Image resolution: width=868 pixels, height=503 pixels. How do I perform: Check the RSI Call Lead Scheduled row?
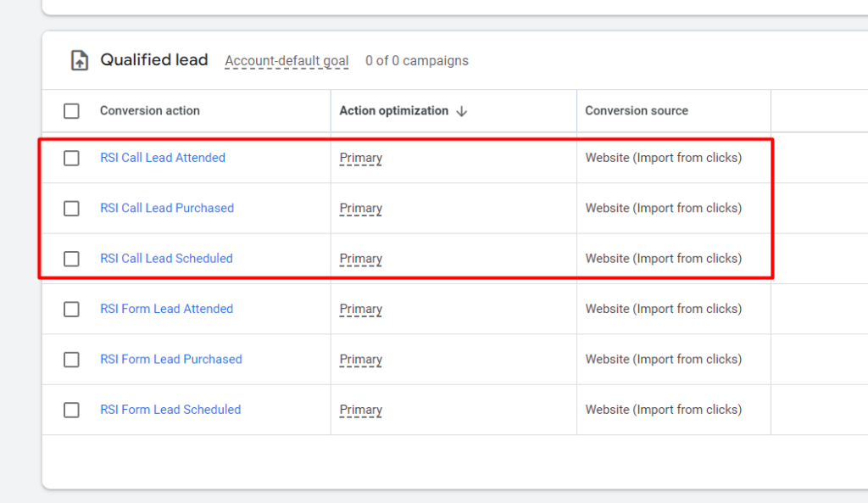tap(71, 259)
